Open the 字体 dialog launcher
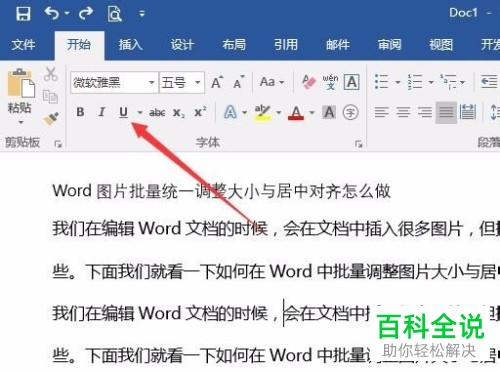Image resolution: width=500 pixels, height=371 pixels. (359, 144)
